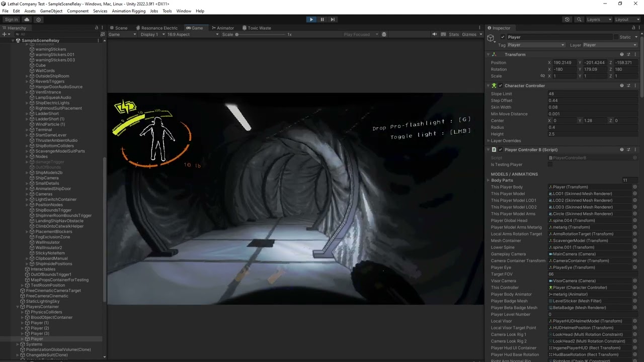Open Character Controller help icon

pyautogui.click(x=622, y=85)
